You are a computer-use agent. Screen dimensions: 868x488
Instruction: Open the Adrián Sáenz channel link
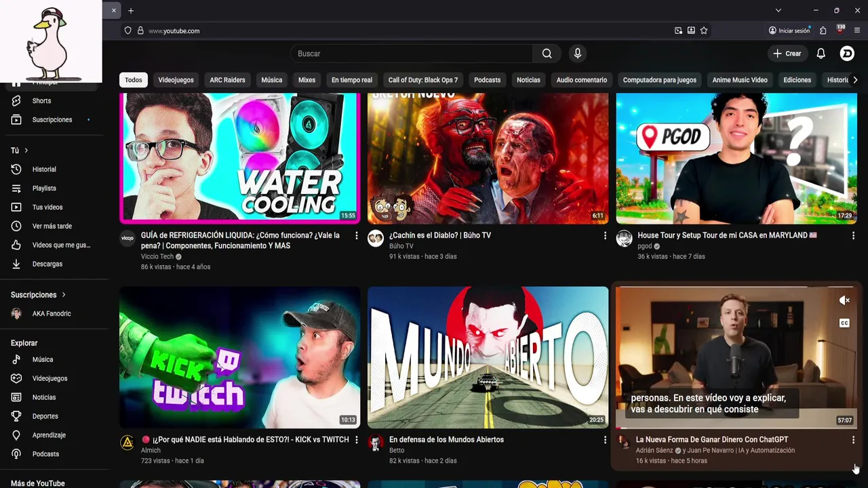coord(654,450)
